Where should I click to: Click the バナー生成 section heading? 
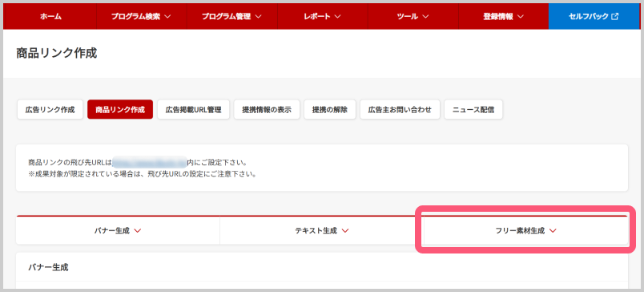point(48,267)
